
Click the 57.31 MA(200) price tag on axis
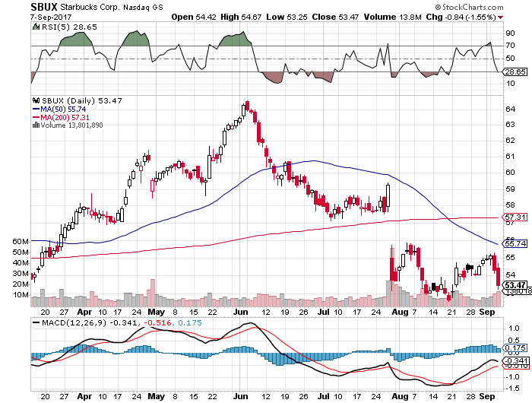[515, 217]
